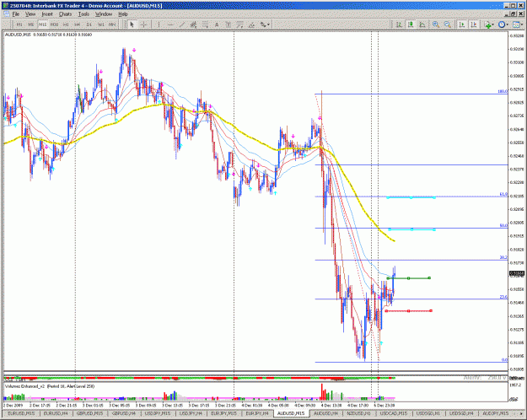Pick the Trendline drawing tool
527x420 pixels.
coord(182,24)
